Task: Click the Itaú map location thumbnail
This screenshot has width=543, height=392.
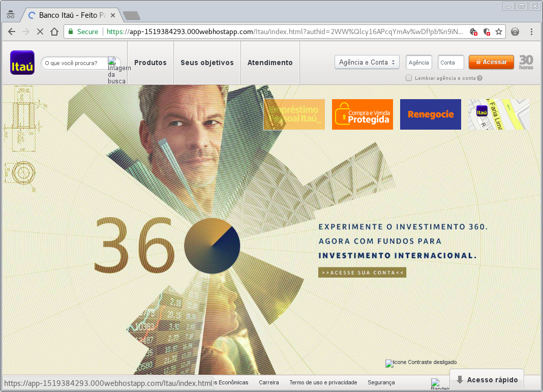Action: (499, 114)
